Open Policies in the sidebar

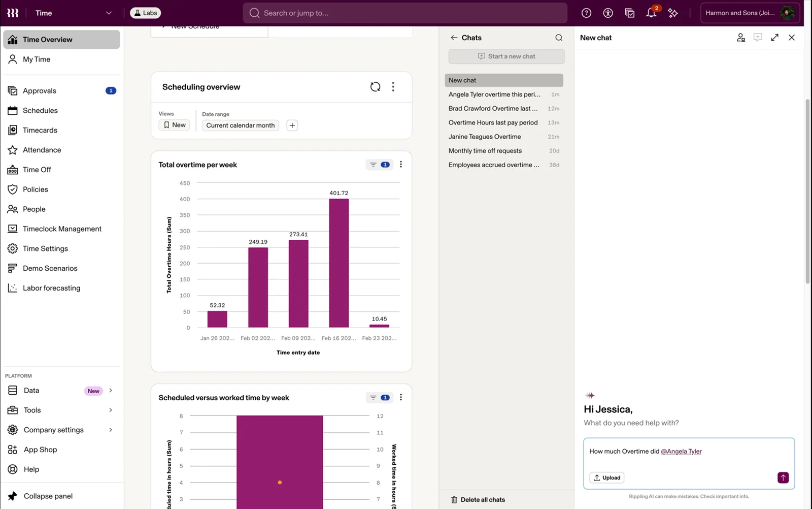point(62,189)
